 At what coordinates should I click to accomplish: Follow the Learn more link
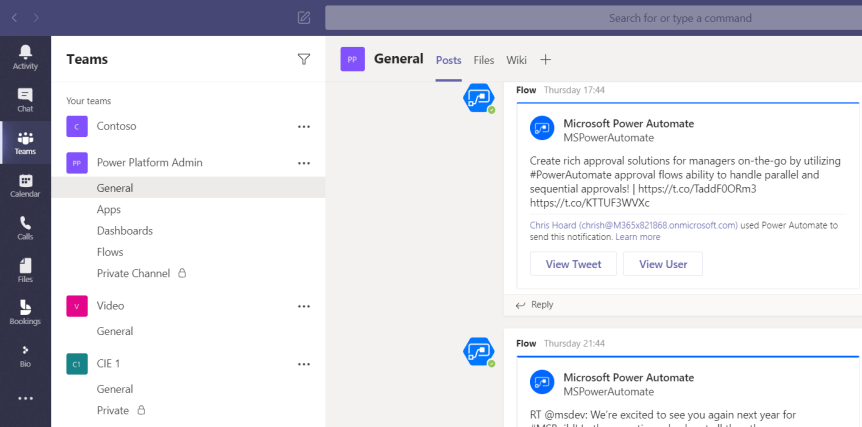tap(638, 237)
